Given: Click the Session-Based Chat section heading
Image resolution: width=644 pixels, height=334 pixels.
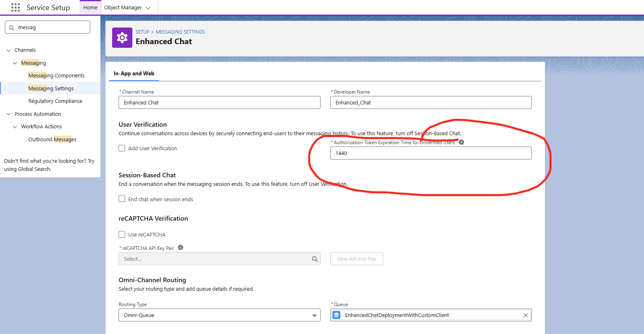Looking at the screenshot, I should pos(147,175).
